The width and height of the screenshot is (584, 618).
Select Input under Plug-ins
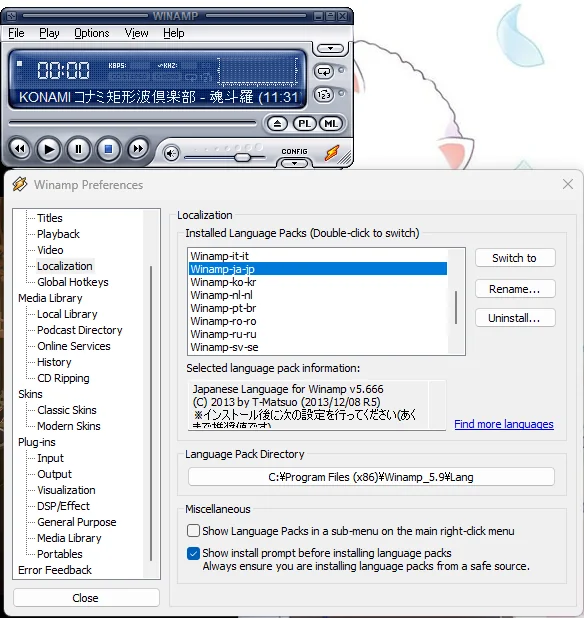[x=50, y=458]
